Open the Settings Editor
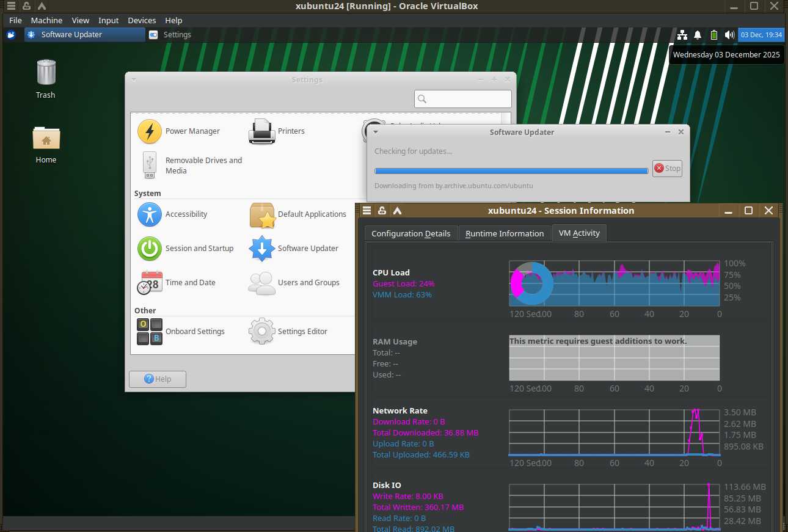788x532 pixels. pyautogui.click(x=288, y=332)
